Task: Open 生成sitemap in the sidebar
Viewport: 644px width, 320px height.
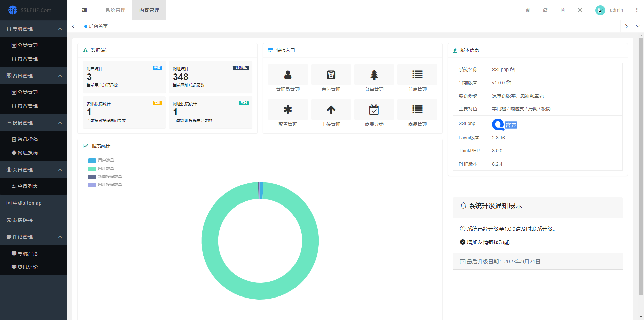Action: [x=27, y=203]
